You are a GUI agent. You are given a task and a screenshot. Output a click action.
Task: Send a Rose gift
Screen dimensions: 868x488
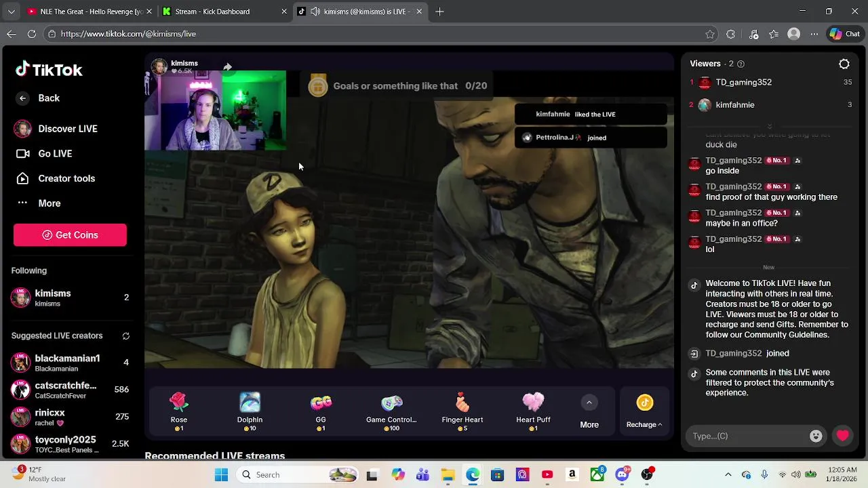point(179,411)
